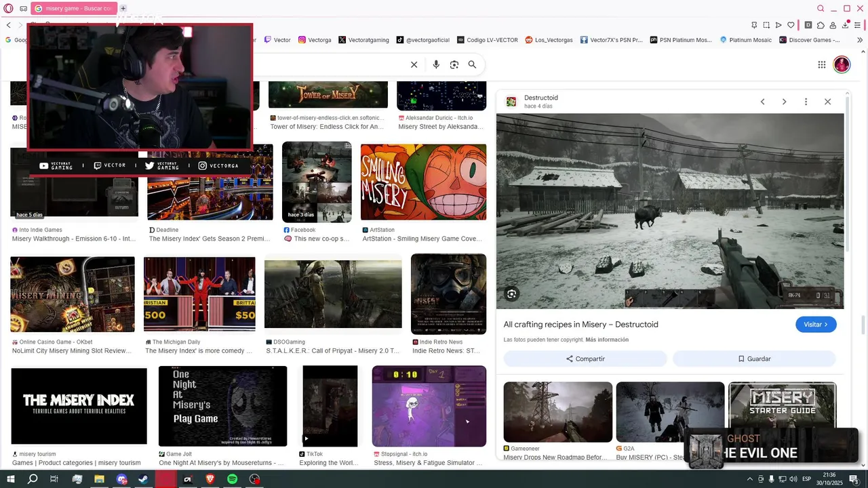The height and width of the screenshot is (488, 868).
Task: Open Windows notification center
Action: coord(854,479)
